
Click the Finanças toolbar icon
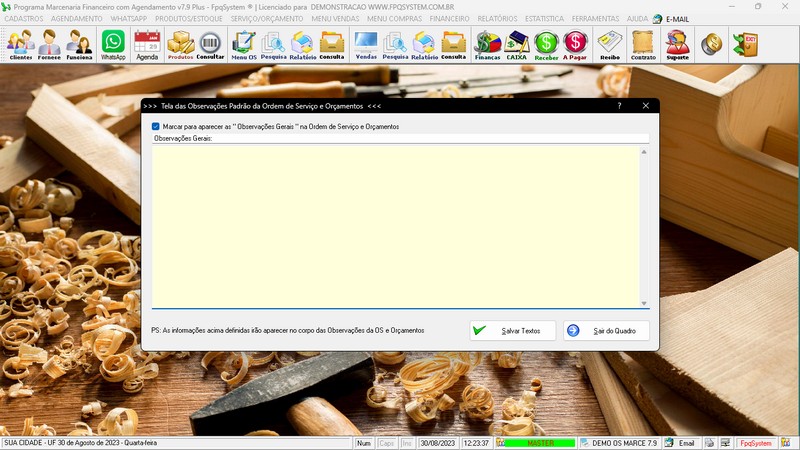click(487, 45)
